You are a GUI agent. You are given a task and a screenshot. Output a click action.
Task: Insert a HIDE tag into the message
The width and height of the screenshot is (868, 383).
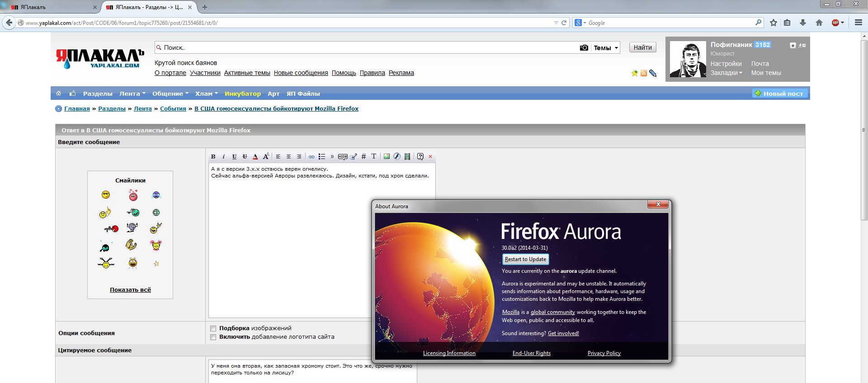tap(343, 157)
